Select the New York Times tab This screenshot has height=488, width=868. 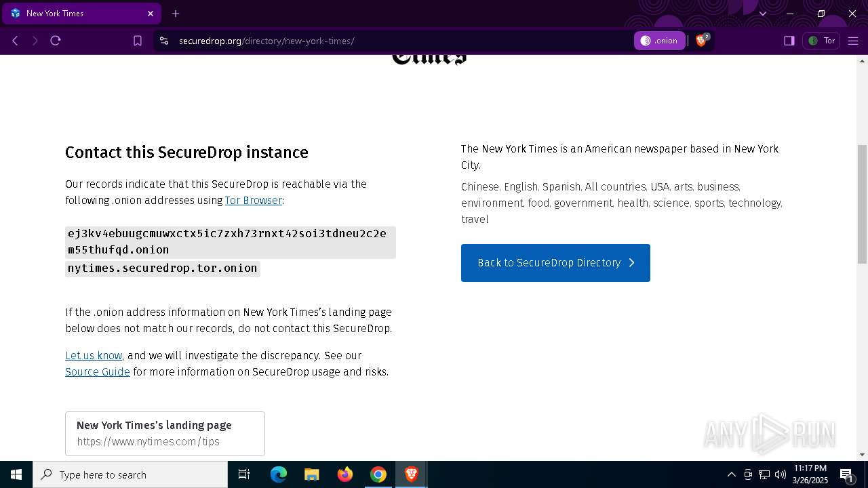(x=81, y=14)
